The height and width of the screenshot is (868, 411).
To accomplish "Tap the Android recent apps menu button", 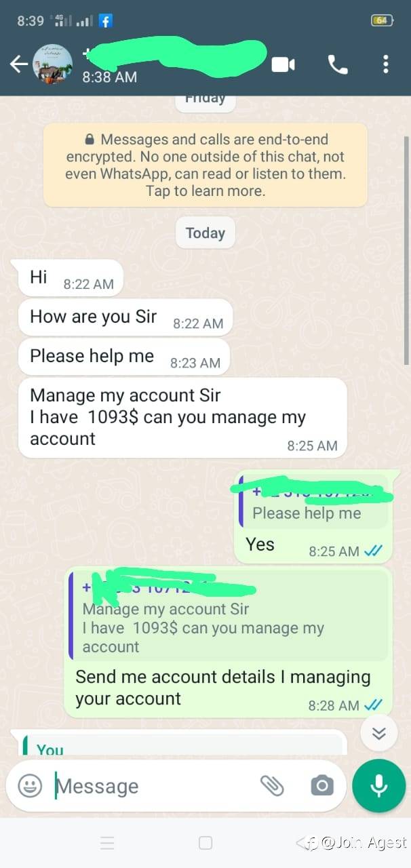I will pos(107,843).
